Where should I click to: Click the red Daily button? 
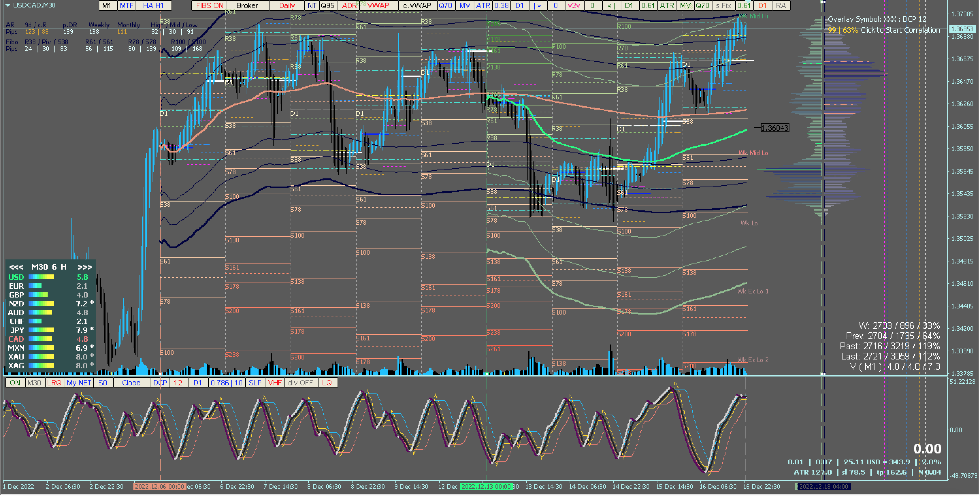tap(287, 5)
